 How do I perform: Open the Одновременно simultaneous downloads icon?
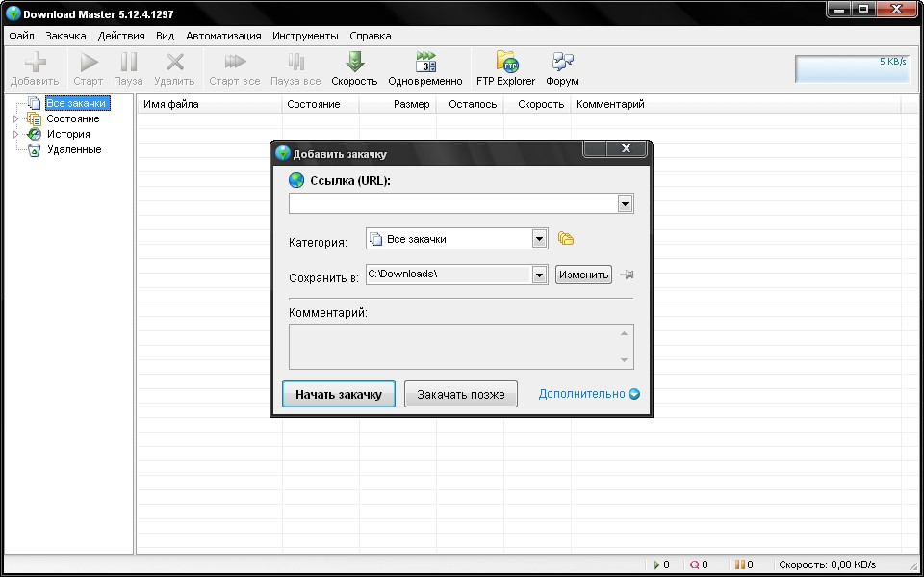click(x=425, y=62)
